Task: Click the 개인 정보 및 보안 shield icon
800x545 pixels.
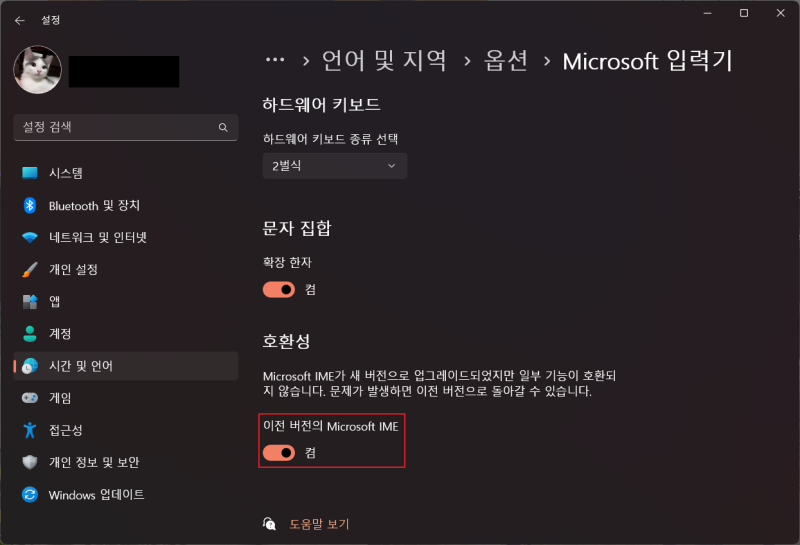Action: pyautogui.click(x=30, y=462)
